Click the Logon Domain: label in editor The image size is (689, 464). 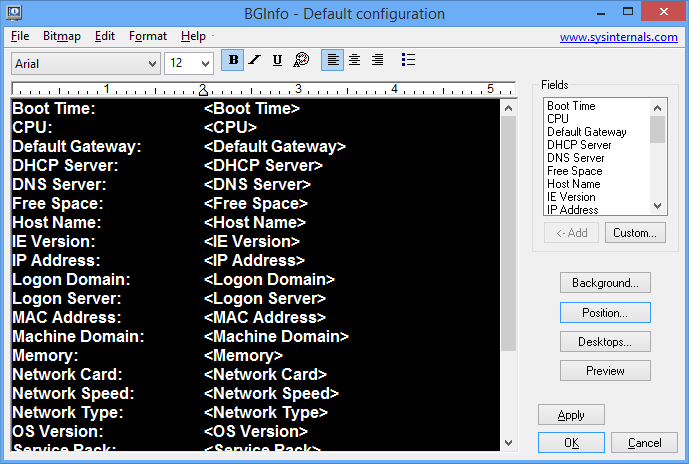[x=71, y=279]
